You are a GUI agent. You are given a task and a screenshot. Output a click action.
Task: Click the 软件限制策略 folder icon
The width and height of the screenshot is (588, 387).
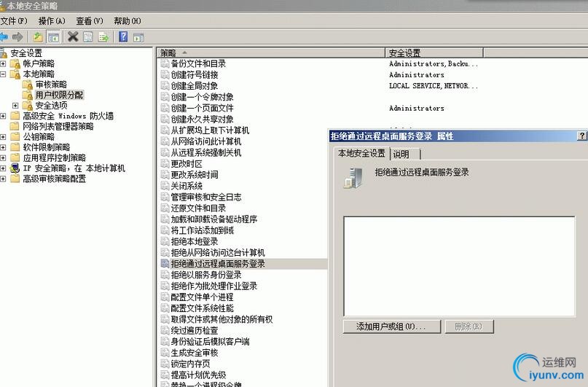[x=15, y=147]
